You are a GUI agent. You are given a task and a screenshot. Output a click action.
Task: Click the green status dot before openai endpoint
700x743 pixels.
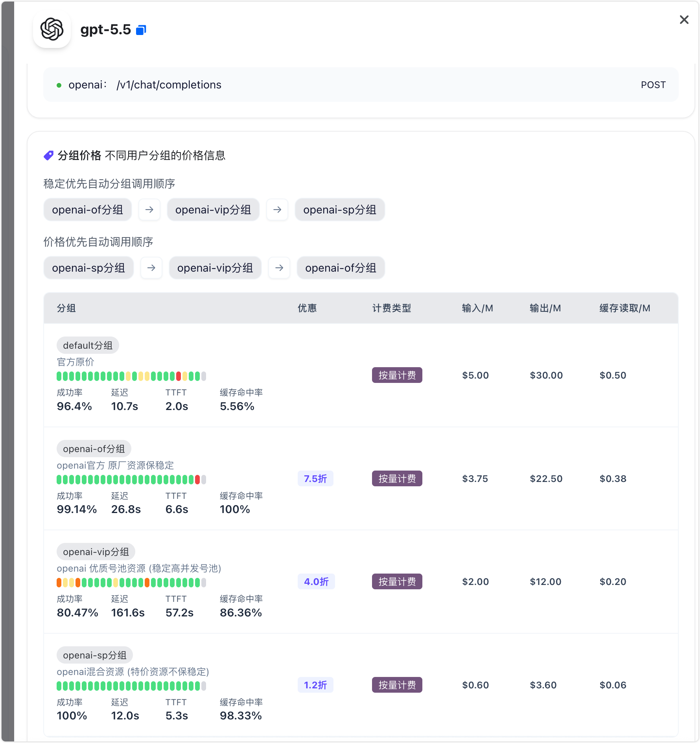[x=59, y=85]
